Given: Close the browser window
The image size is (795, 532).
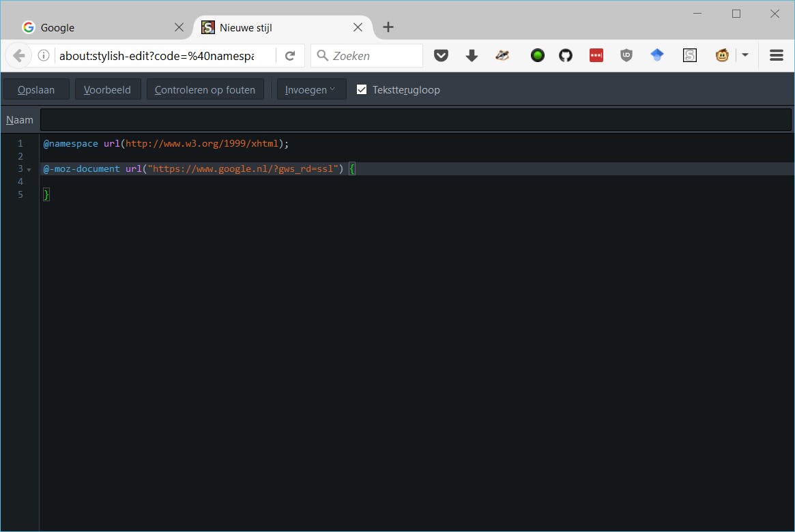Looking at the screenshot, I should (775, 14).
